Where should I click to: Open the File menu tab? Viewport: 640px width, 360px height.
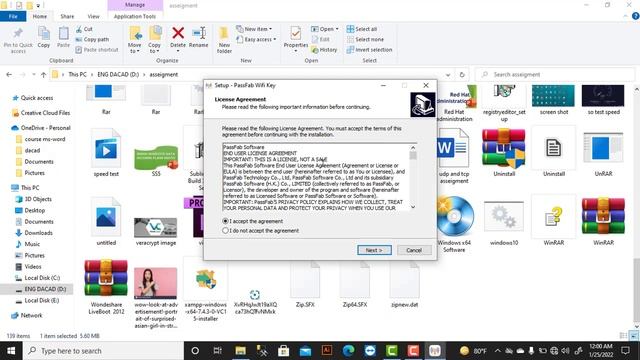click(13, 16)
